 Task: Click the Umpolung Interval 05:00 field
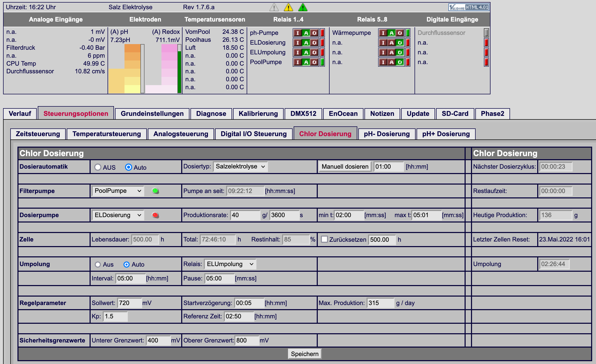click(131, 278)
